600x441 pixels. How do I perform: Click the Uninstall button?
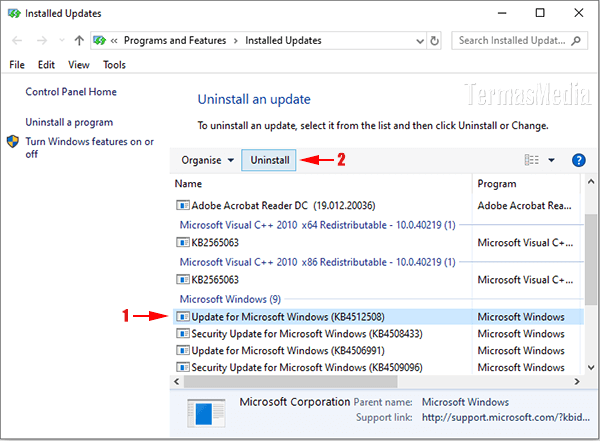tap(269, 160)
